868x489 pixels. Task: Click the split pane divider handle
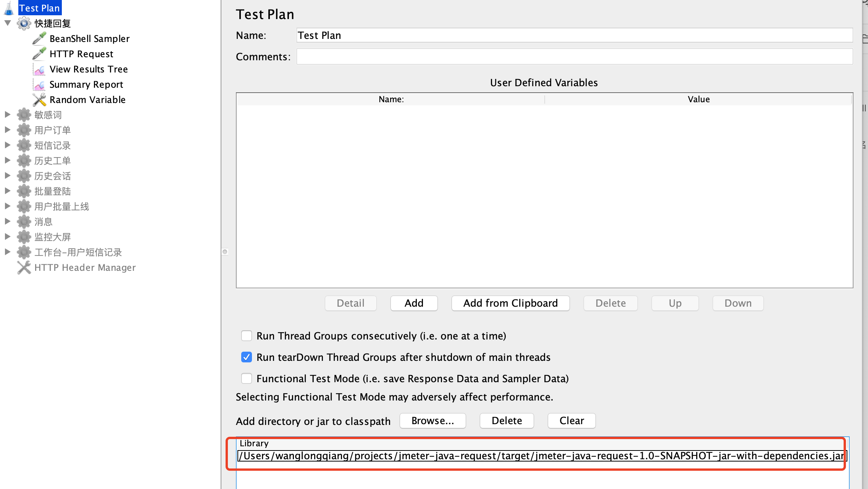coord(225,252)
